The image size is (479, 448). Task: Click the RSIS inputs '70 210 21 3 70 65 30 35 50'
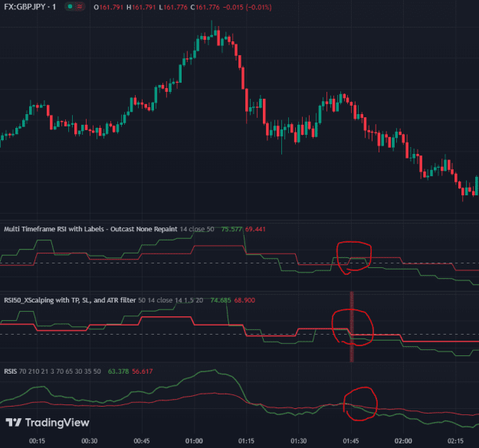tap(60, 371)
